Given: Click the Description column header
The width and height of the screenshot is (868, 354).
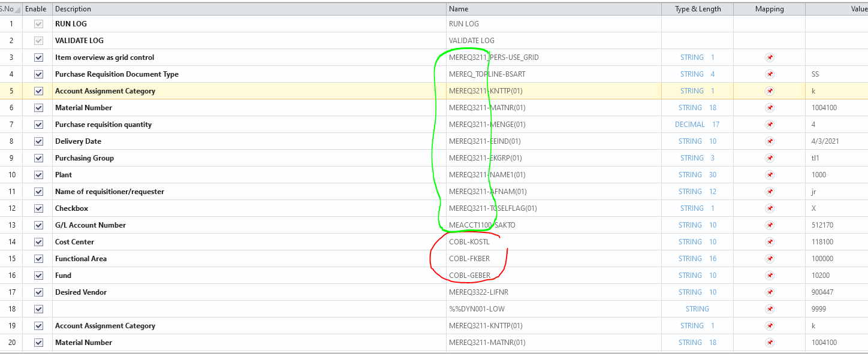Looking at the screenshot, I should tap(73, 9).
